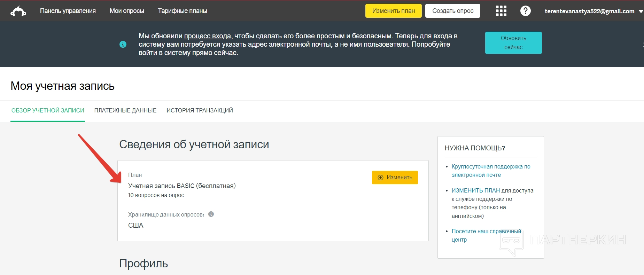Open the help question mark icon
The image size is (644, 275).
click(525, 11)
